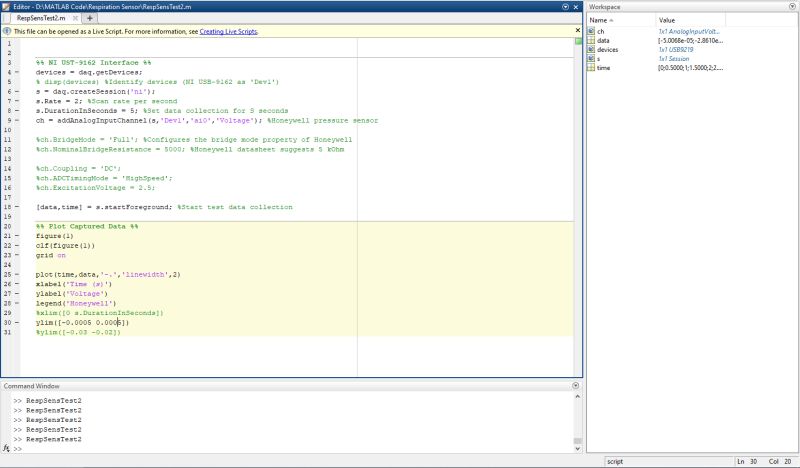Select the devices variable icon in Workspace
This screenshot has width=800, height=468.
pyautogui.click(x=591, y=50)
